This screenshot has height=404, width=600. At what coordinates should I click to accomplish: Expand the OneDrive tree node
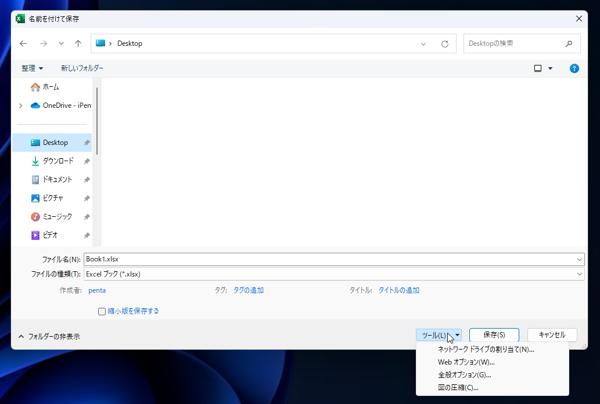pos(21,106)
